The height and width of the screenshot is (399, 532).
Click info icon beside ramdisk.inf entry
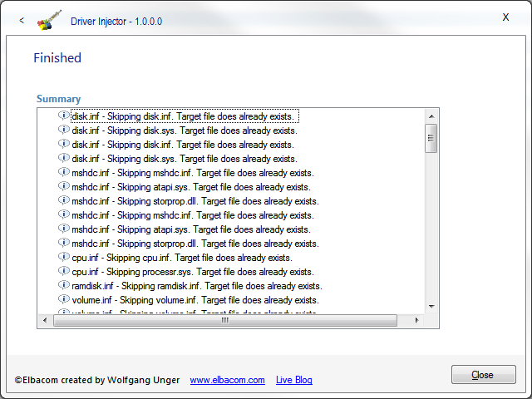tap(64, 286)
